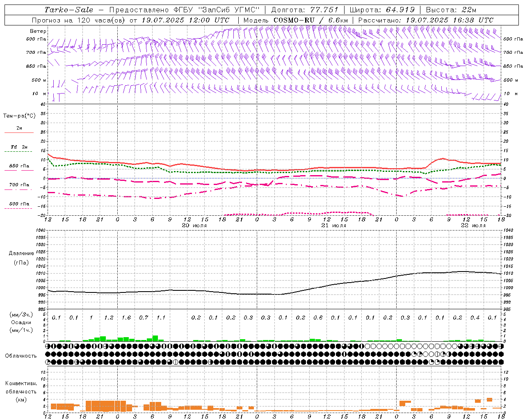The image size is (525, 420).
Task: Click the 3-hour precipitation value "0.6"
Action: click(318, 318)
